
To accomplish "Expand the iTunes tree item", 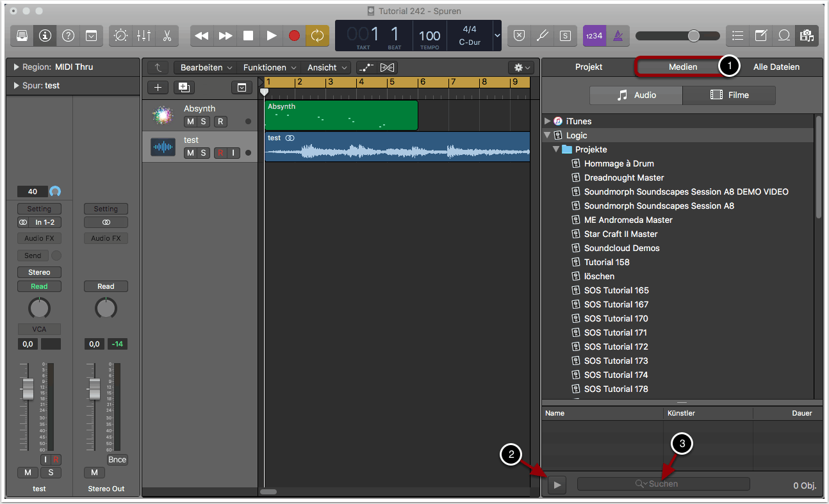I will pos(547,121).
